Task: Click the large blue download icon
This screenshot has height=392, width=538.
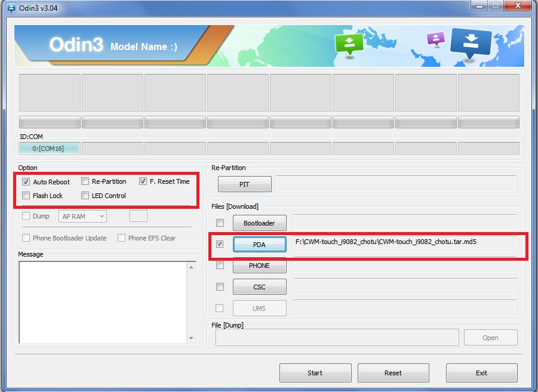Action: pyautogui.click(x=471, y=44)
